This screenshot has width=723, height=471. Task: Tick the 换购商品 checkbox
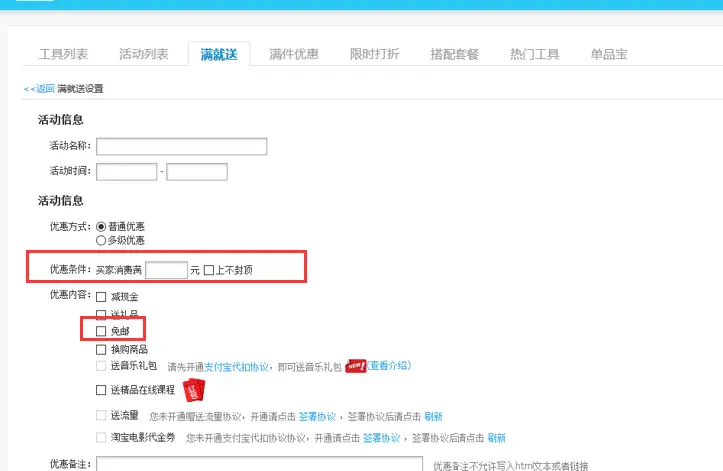point(101,349)
